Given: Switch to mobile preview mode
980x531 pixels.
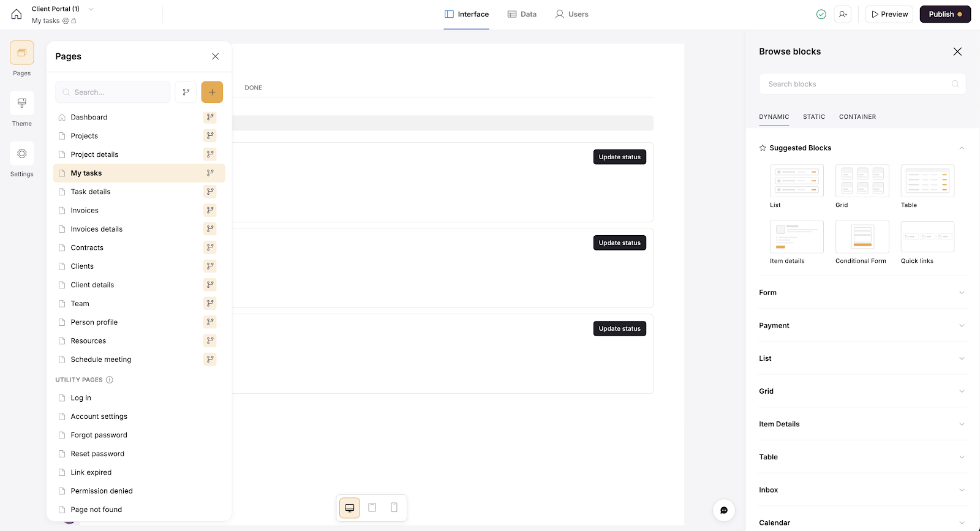Looking at the screenshot, I should 394,508.
